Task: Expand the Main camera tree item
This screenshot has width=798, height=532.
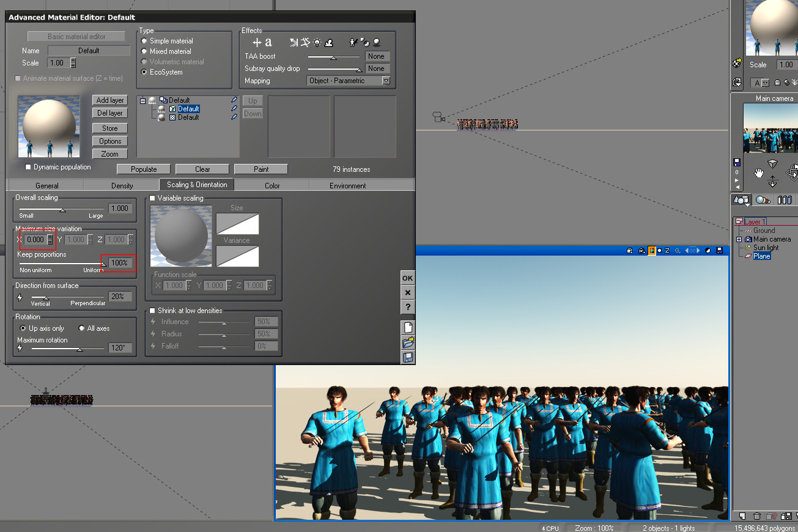Action: (739, 239)
